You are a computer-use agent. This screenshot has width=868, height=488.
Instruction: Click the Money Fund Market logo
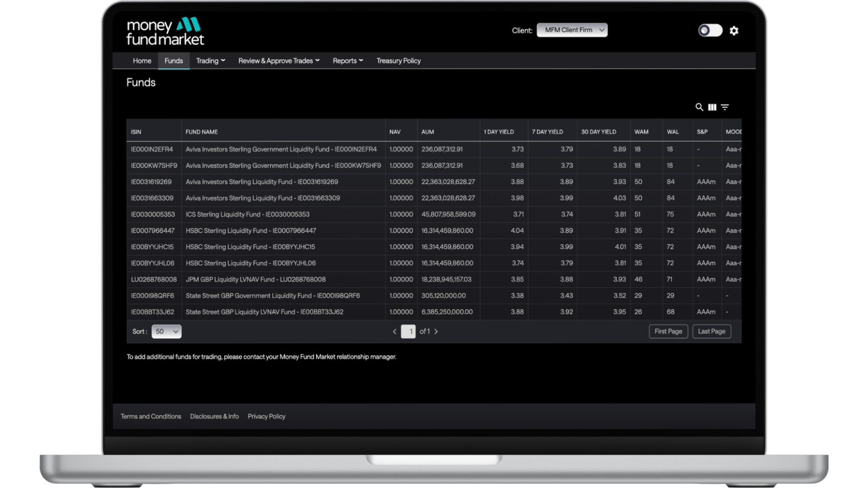pos(165,31)
